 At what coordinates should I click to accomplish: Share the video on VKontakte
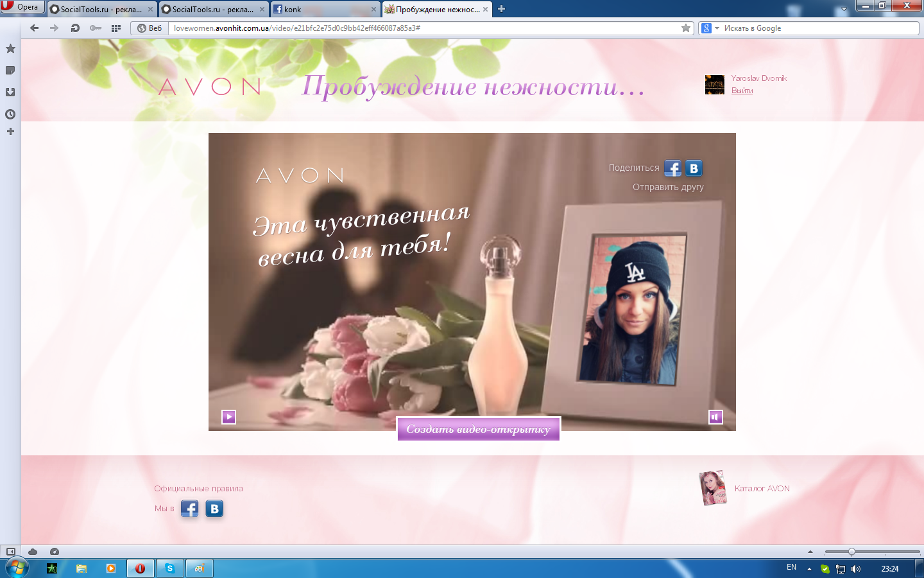[x=694, y=168]
